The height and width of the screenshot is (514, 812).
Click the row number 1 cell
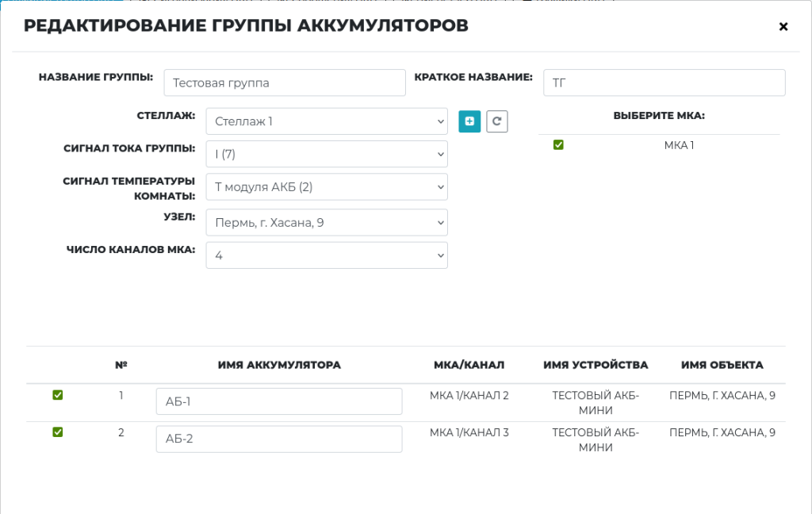point(121,395)
